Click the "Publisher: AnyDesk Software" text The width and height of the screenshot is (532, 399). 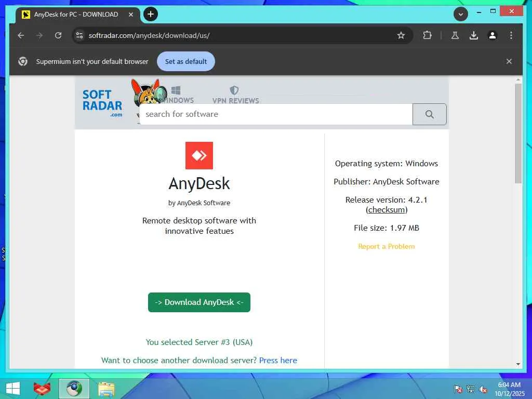[387, 181]
